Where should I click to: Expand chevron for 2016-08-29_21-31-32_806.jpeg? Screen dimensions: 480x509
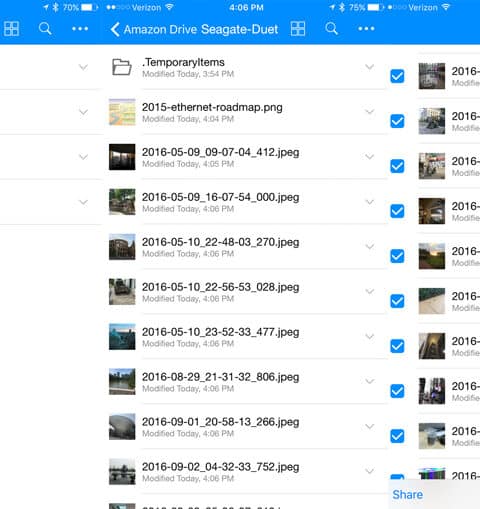pyautogui.click(x=369, y=381)
